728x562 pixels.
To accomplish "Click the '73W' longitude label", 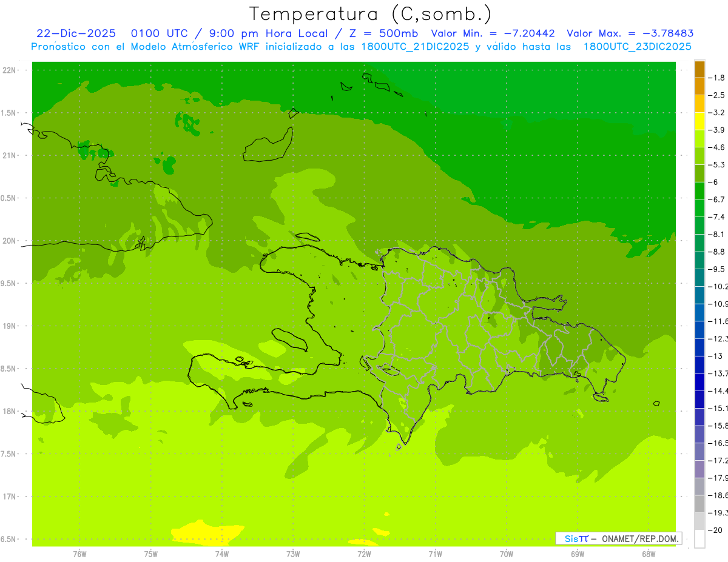I will pos(293,554).
